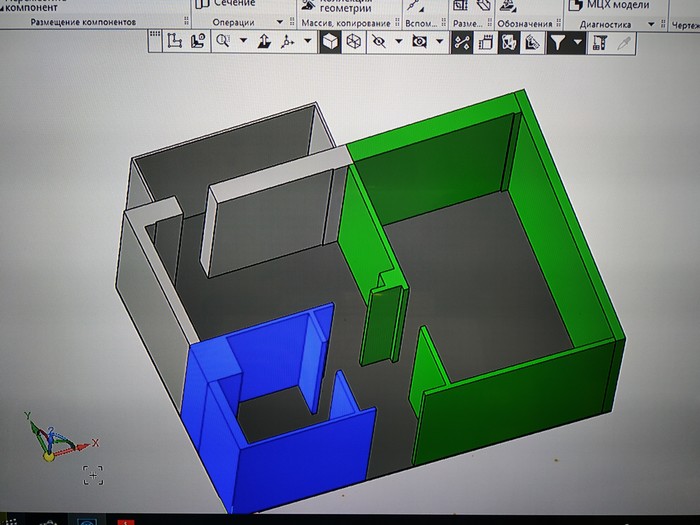The height and width of the screenshot is (525, 700).
Task: Click the XYZ axis triad origin
Action: point(47,455)
